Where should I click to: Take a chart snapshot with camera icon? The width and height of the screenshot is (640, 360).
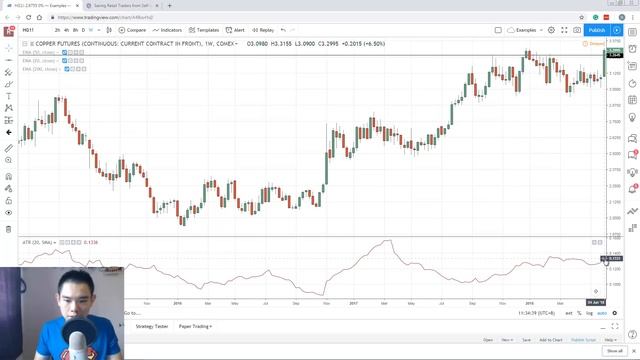(x=577, y=30)
